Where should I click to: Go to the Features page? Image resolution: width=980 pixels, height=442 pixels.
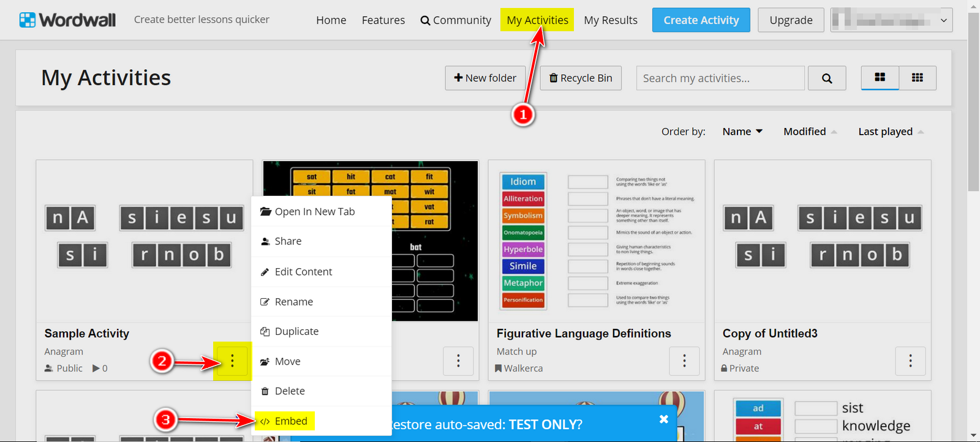pyautogui.click(x=383, y=20)
